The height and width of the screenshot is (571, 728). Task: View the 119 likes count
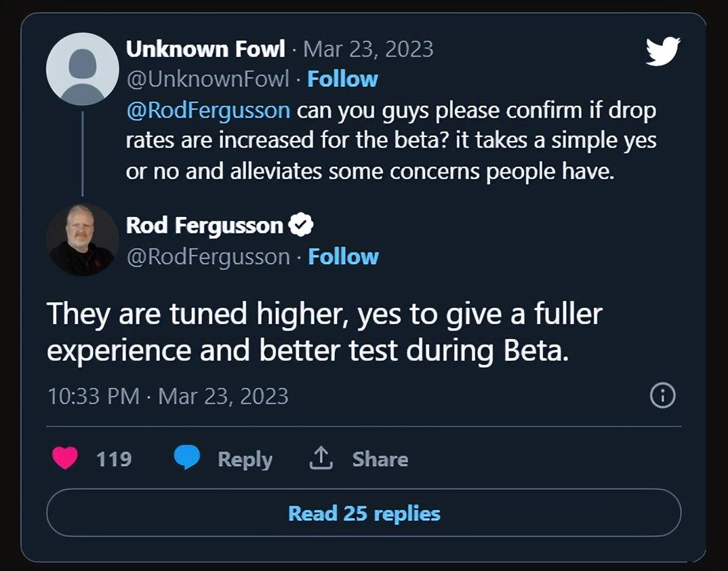[x=114, y=459]
